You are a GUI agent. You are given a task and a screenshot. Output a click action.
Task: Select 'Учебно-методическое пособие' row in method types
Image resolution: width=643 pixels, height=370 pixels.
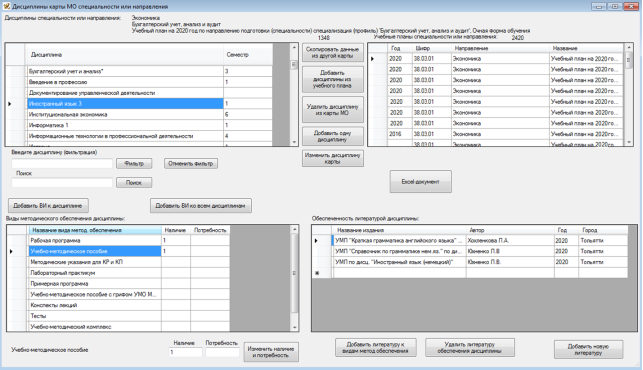(x=118, y=251)
